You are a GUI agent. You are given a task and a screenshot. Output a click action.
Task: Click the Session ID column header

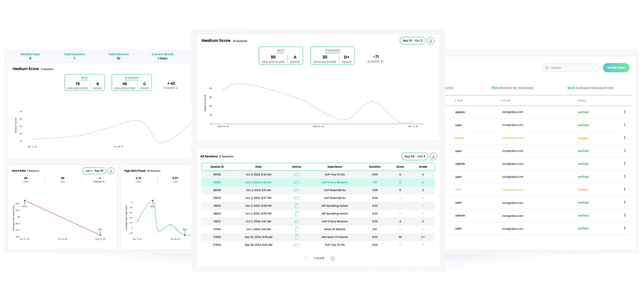coord(217,167)
